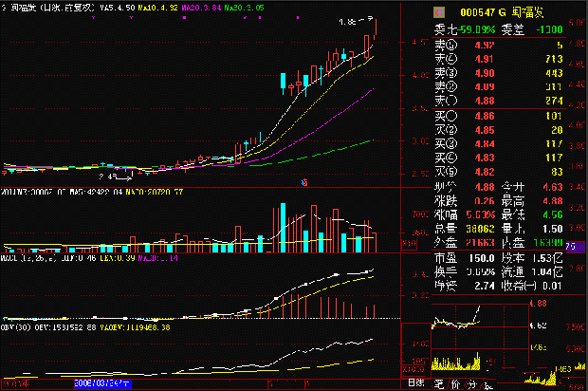
Task: Select the 买③ price 4.84
Action: point(485,144)
